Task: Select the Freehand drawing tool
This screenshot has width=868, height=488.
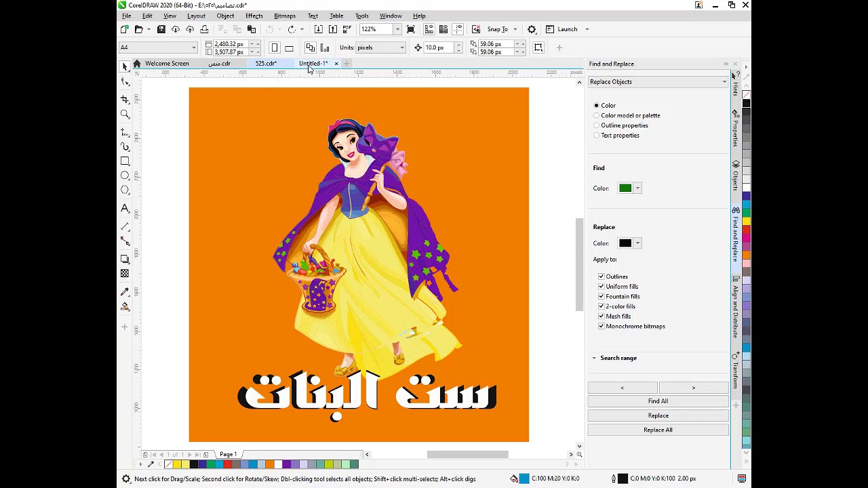Action: click(x=125, y=132)
